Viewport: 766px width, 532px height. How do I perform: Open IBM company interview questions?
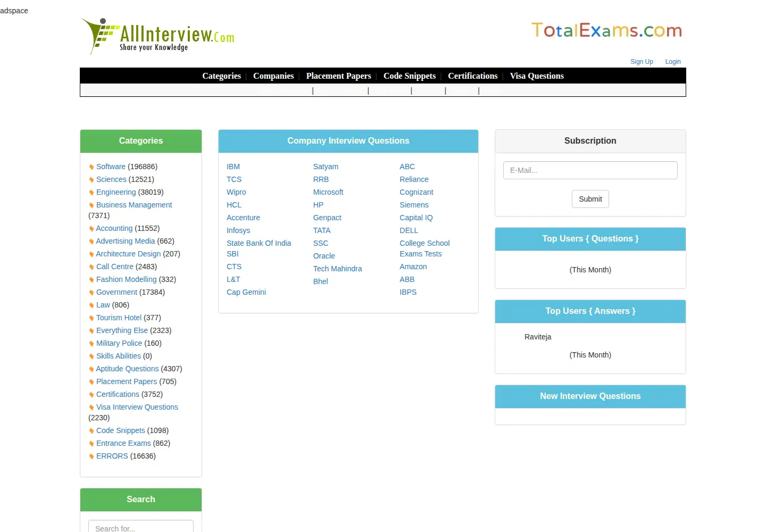pos(233,167)
